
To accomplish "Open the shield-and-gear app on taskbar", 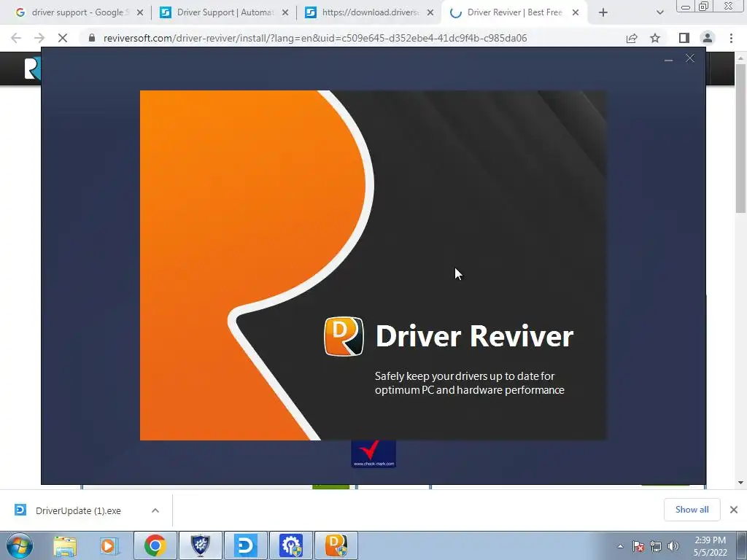I will pyautogui.click(x=201, y=545).
